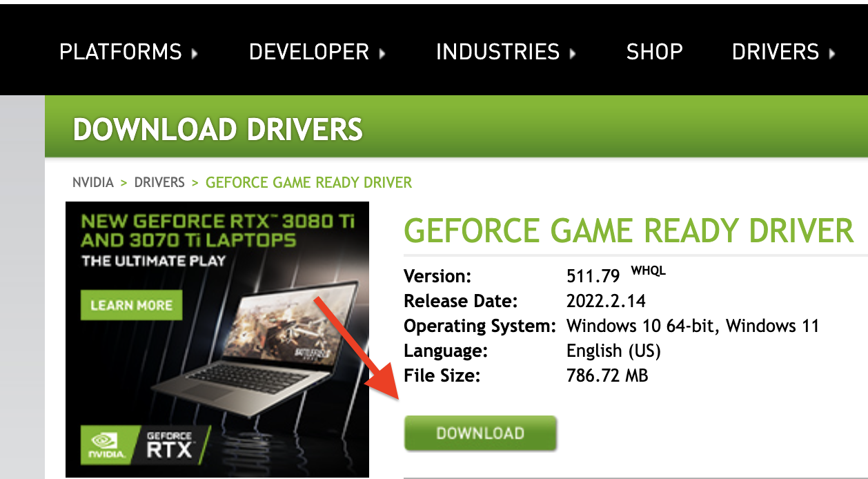
Task: Click the Release Date: label
Action: tap(461, 302)
